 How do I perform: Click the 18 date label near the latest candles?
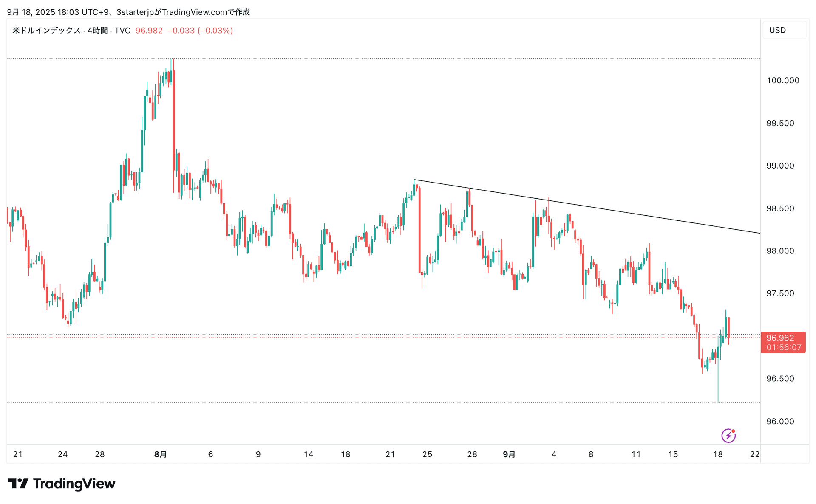(717, 454)
